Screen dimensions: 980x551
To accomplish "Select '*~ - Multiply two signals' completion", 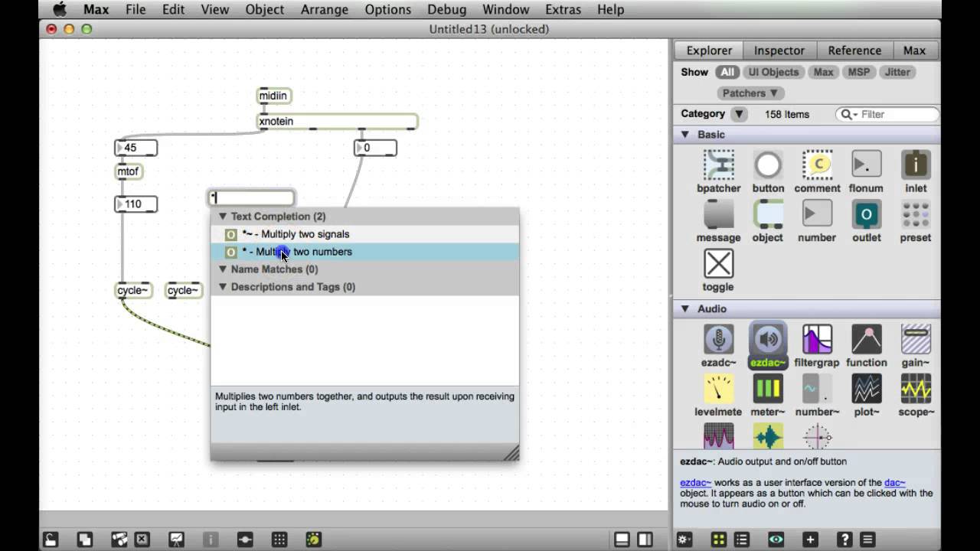I will 364,234.
